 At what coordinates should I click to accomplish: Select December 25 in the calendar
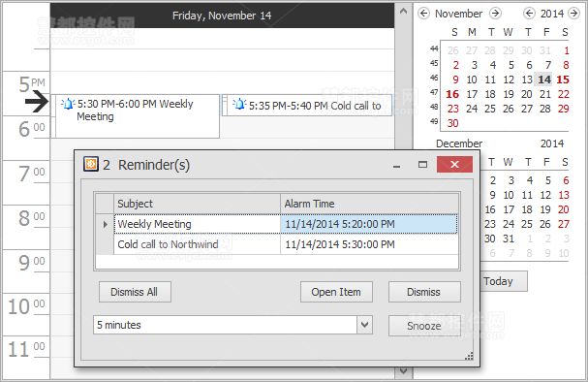point(527,224)
